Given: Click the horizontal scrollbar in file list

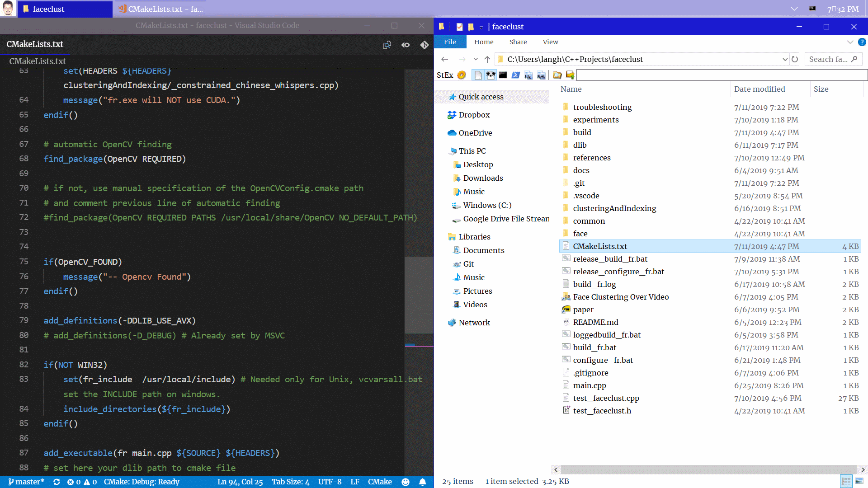Looking at the screenshot, I should click(x=708, y=469).
